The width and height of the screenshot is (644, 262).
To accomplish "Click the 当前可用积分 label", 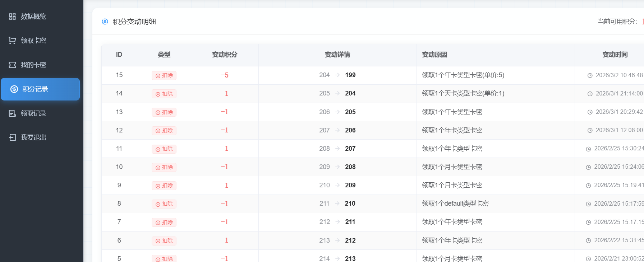I will (617, 22).
